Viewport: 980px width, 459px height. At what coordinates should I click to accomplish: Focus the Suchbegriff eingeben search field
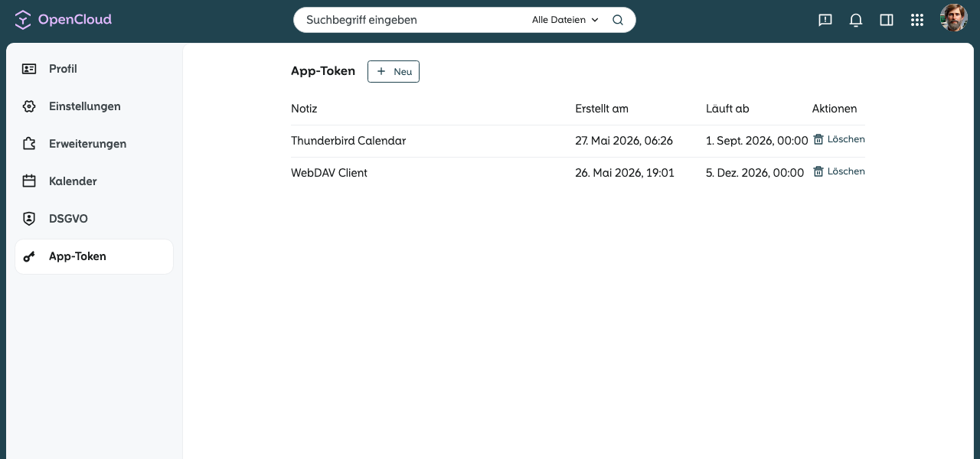(413, 20)
